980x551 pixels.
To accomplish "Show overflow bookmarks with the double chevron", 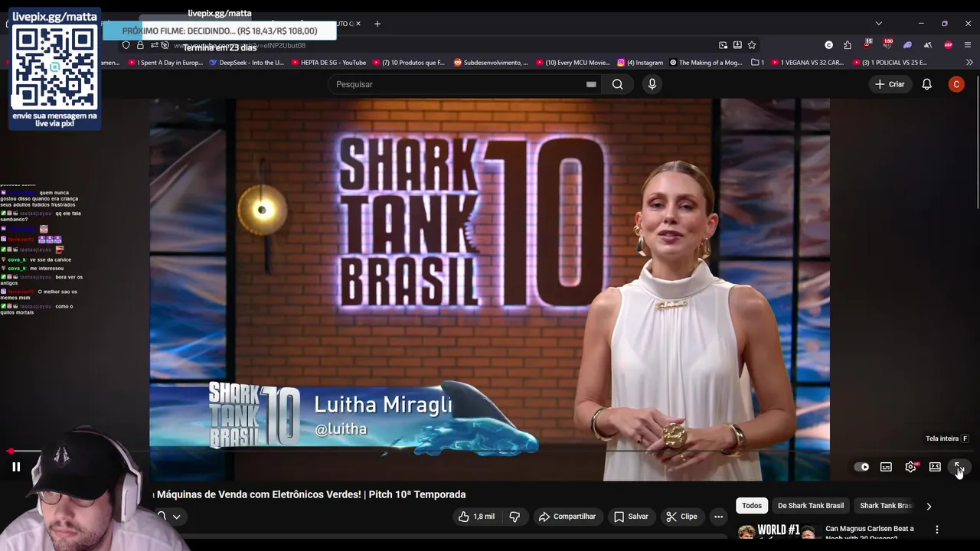I will click(968, 63).
